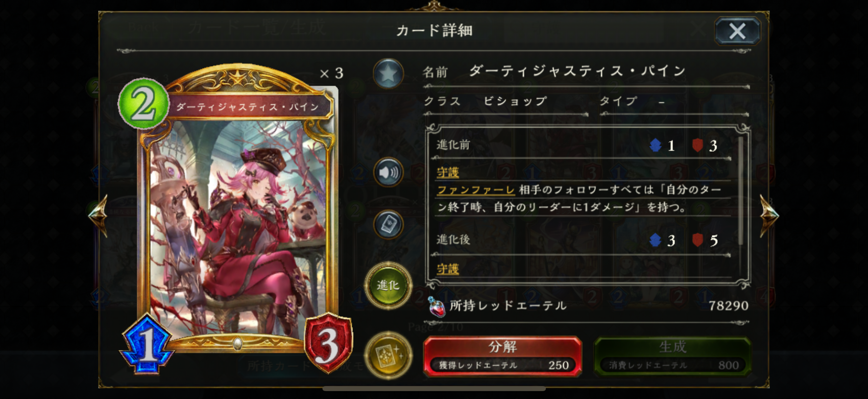The width and height of the screenshot is (868, 399).
Task: Tap the red ether potion icon
Action: pyautogui.click(x=436, y=306)
